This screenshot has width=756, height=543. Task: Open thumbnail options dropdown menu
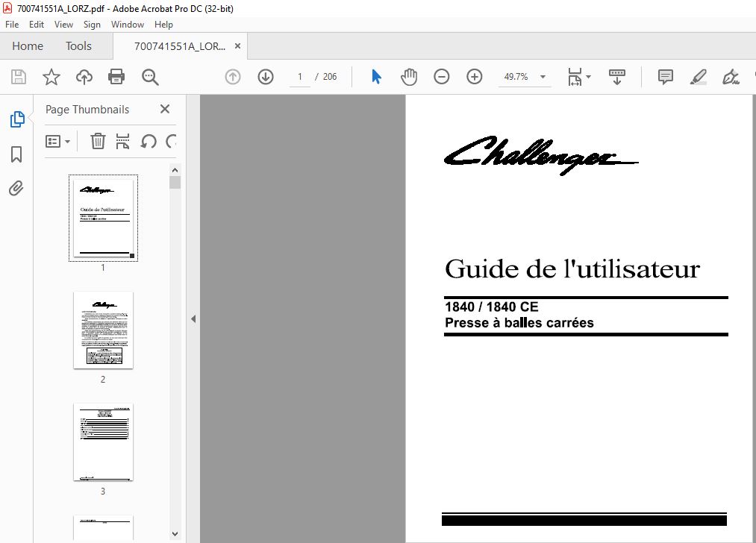pos(57,141)
